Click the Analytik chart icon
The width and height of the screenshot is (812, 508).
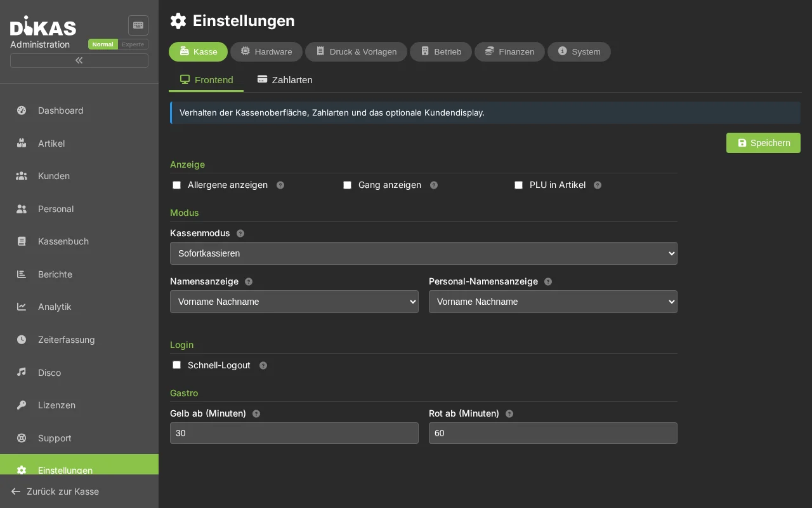tap(22, 307)
